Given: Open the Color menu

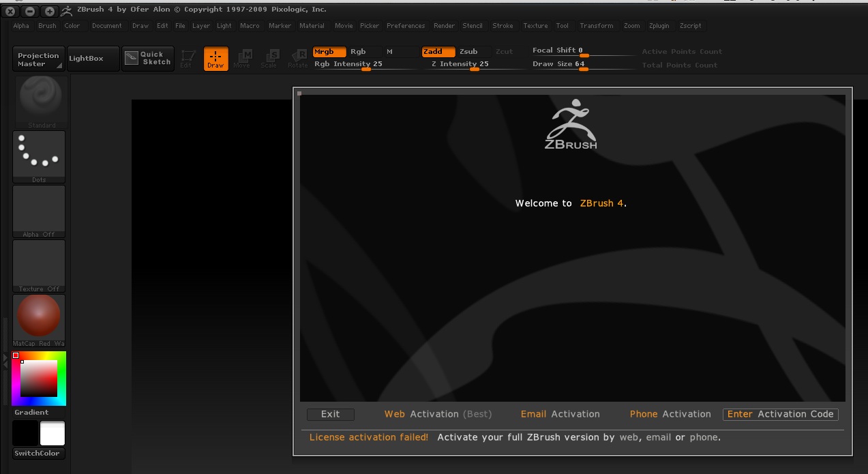Looking at the screenshot, I should tap(72, 26).
